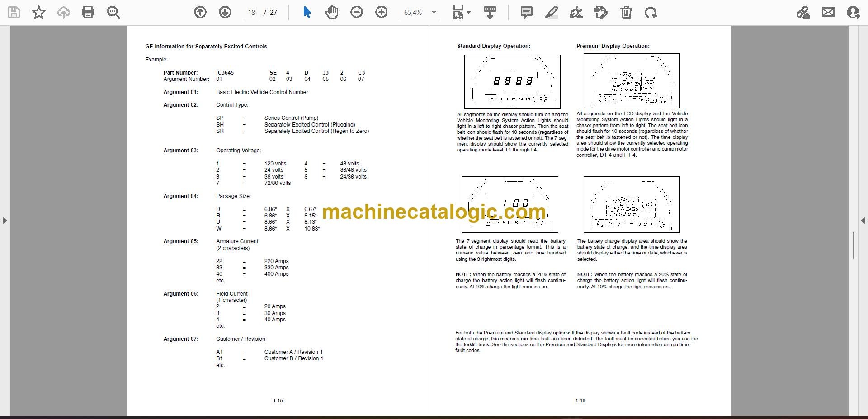Send the file by email
This screenshot has height=419, width=868.
[x=828, y=12]
